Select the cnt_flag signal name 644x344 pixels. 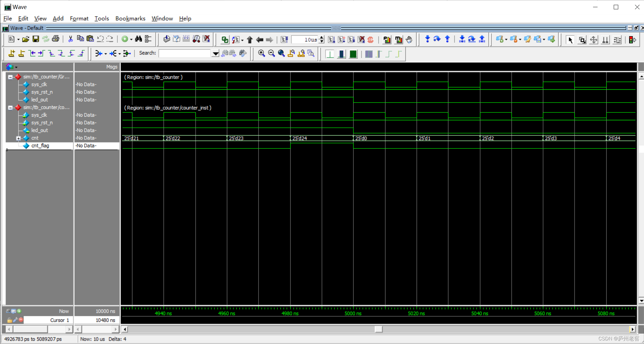tap(40, 145)
